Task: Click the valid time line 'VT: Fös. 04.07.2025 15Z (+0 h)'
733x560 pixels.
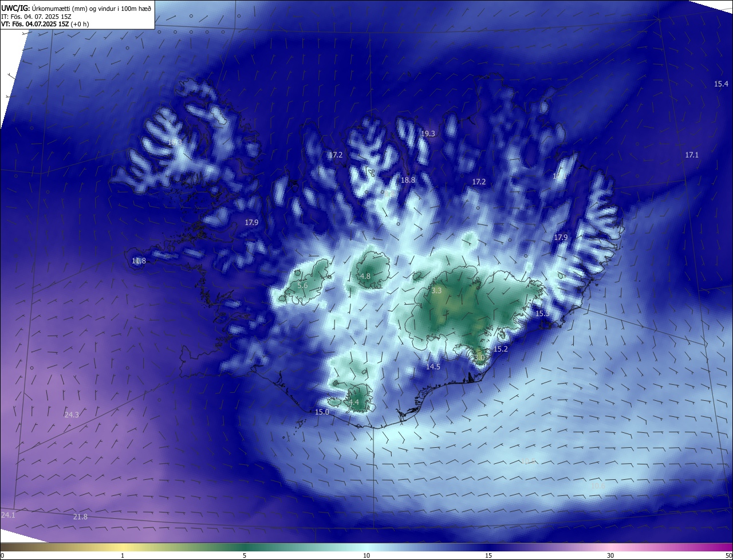Action: pyautogui.click(x=45, y=24)
